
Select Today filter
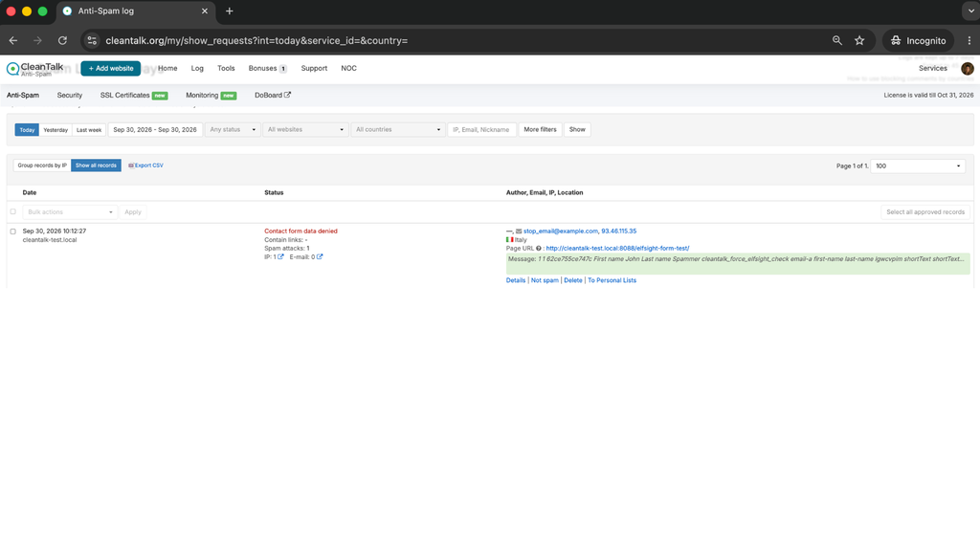point(27,130)
